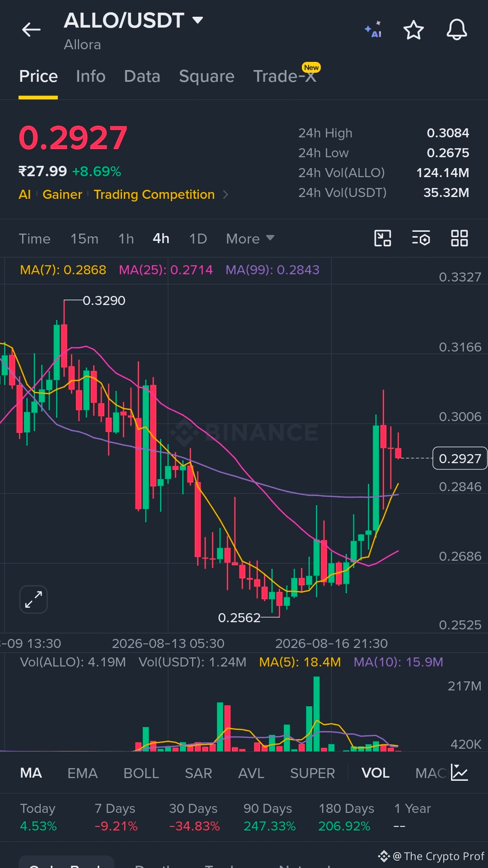
Task: Open the AI assistant sparkle icon
Action: click(373, 30)
